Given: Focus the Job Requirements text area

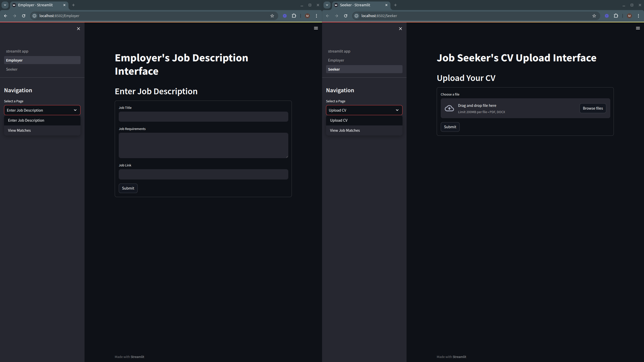Looking at the screenshot, I should [203, 145].
